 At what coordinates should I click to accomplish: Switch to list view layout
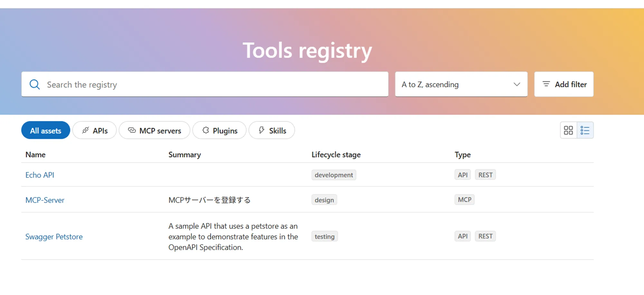click(585, 130)
